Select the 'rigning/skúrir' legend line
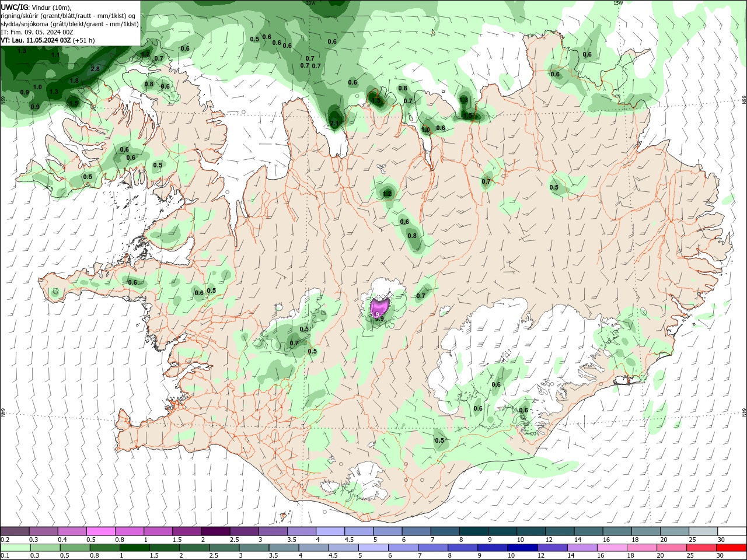The height and width of the screenshot is (560, 747). pos(68,16)
